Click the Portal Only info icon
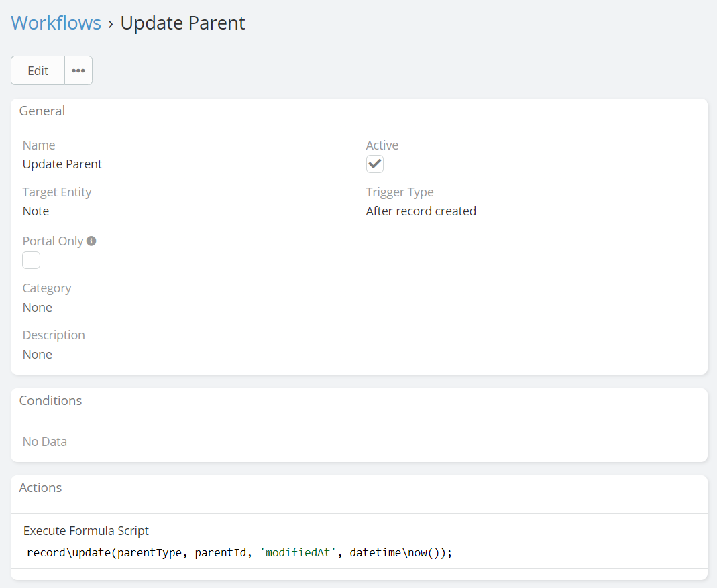 click(x=91, y=241)
